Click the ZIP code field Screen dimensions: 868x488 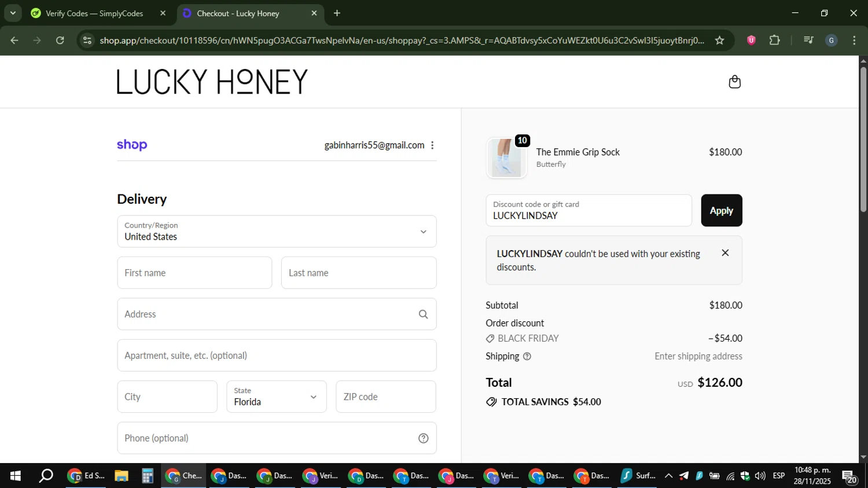(x=386, y=397)
